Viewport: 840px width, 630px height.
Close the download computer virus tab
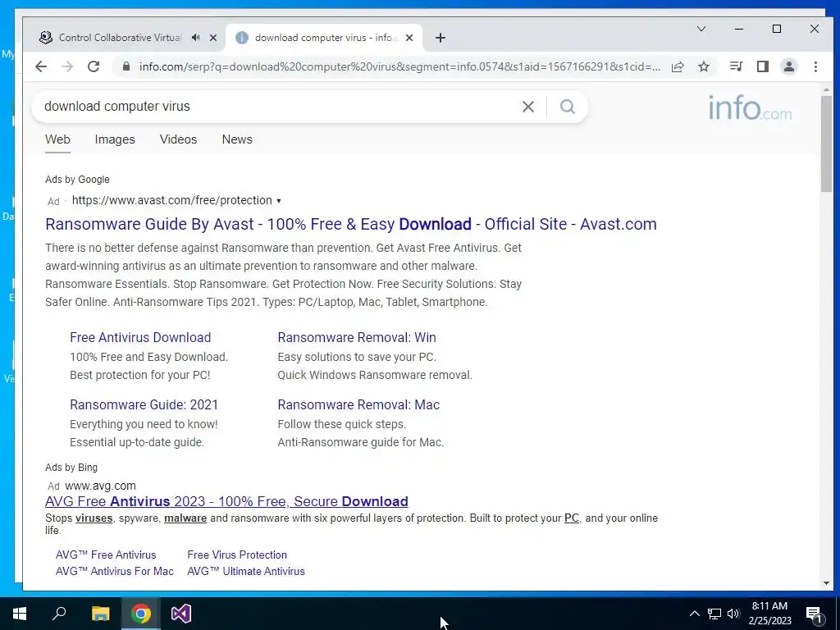point(409,38)
